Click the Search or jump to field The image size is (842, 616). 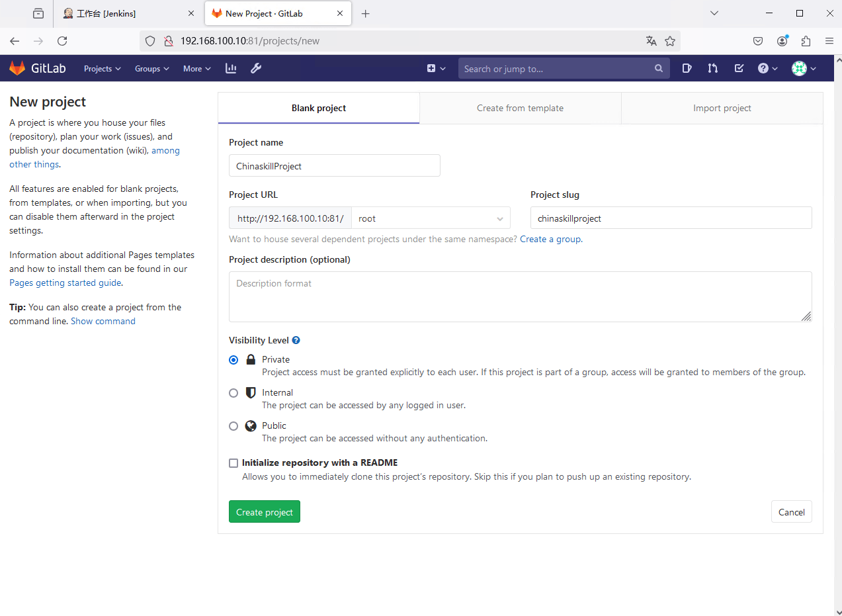pyautogui.click(x=557, y=68)
